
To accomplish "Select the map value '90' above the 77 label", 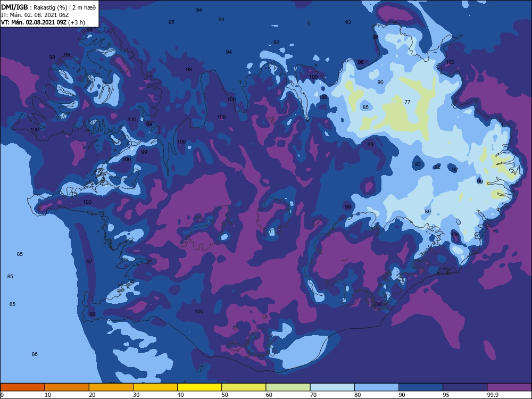I will (x=380, y=82).
